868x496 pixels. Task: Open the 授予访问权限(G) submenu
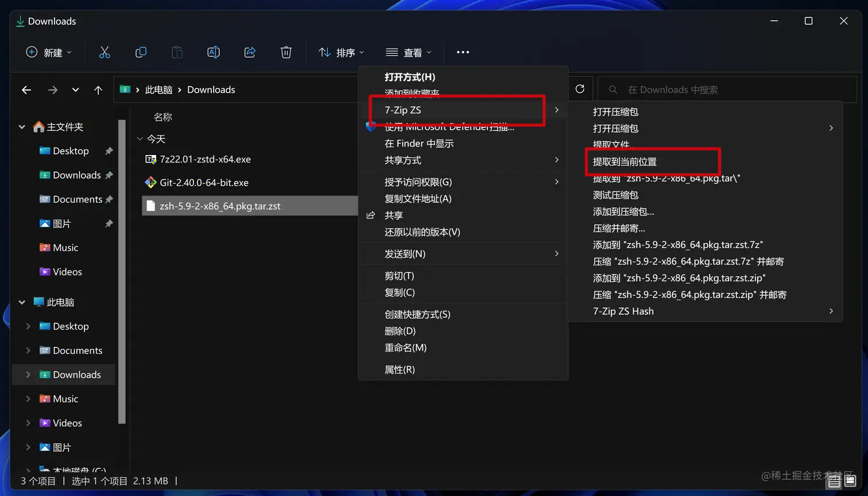[x=463, y=182]
